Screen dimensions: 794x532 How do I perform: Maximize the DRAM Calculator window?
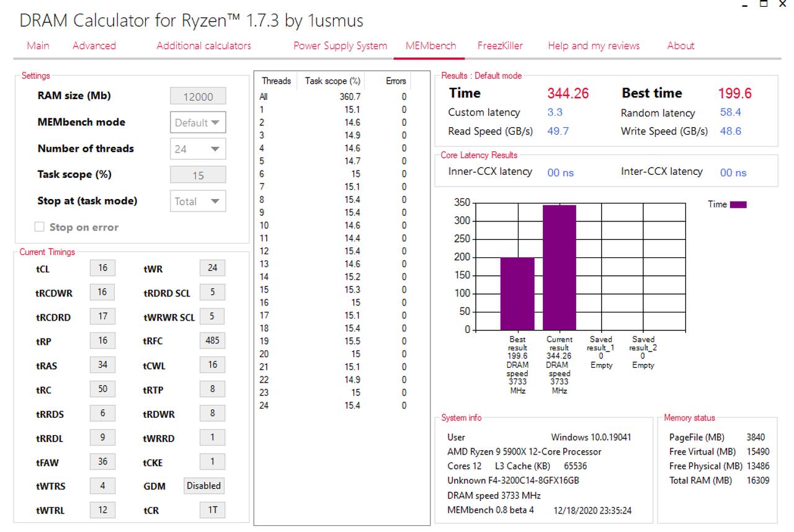point(764,4)
